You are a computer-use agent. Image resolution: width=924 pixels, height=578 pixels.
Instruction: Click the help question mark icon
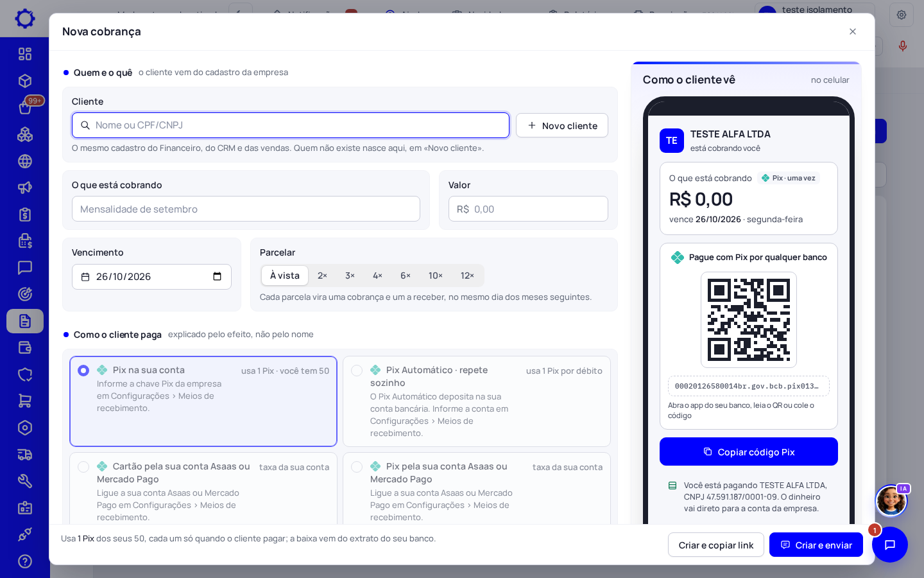(25, 561)
